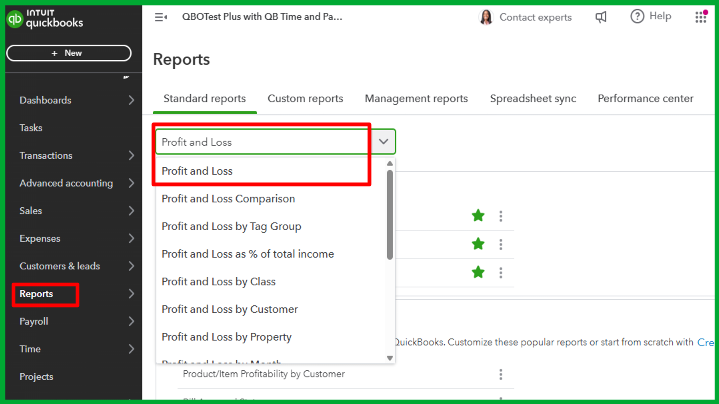719x404 pixels.
Task: Open Payroll in sidebar
Action: pos(34,322)
